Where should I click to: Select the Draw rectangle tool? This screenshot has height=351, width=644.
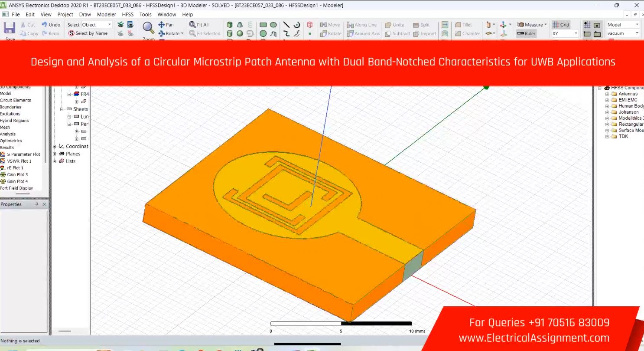[x=263, y=25]
